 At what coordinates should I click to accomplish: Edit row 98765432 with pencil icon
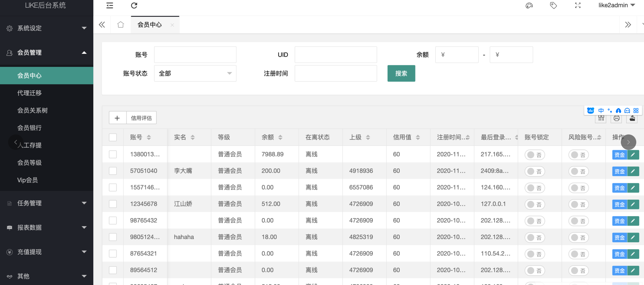click(x=633, y=221)
